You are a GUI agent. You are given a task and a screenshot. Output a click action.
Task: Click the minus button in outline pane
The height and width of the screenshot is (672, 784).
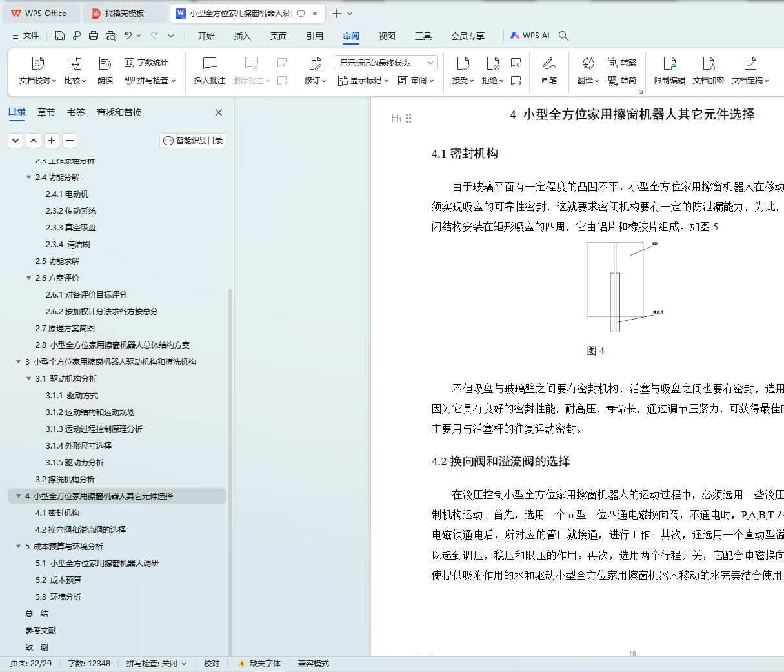70,140
